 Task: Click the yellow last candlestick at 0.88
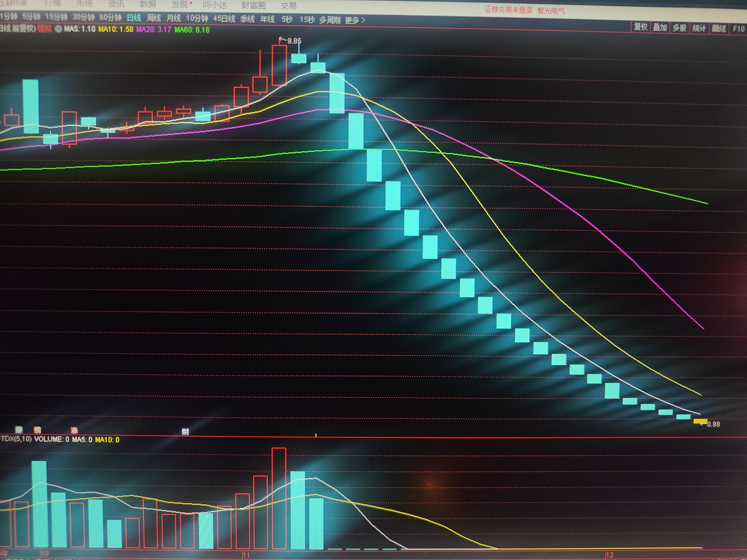[700, 421]
